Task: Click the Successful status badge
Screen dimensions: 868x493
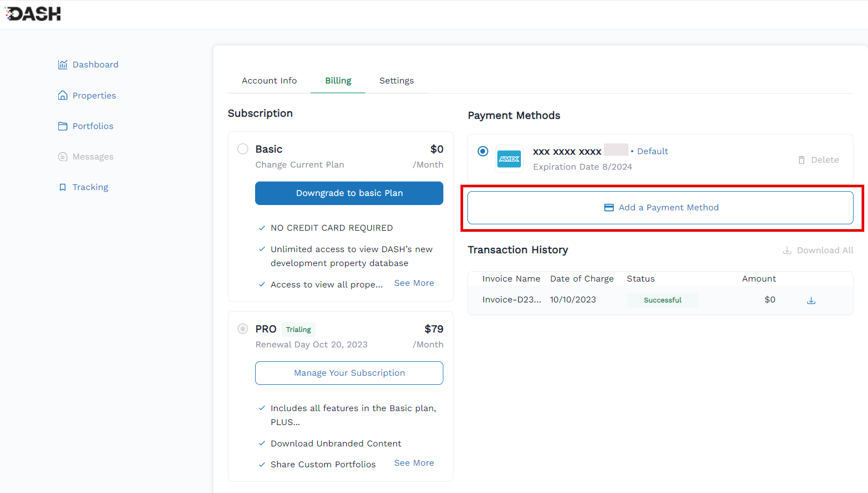Action: 663,300
